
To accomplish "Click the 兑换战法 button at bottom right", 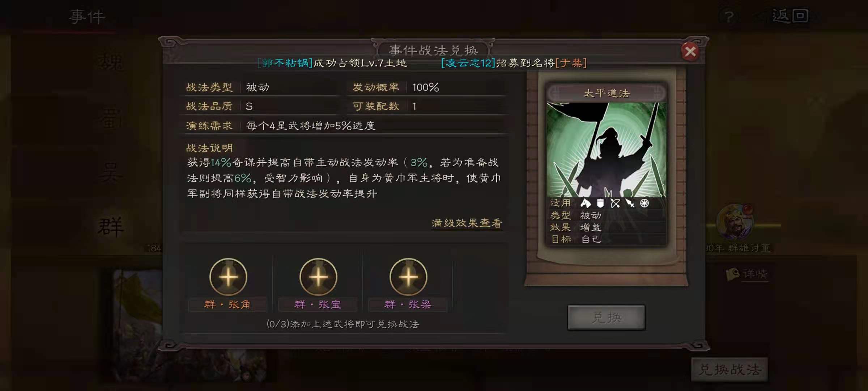I will pyautogui.click(x=729, y=370).
